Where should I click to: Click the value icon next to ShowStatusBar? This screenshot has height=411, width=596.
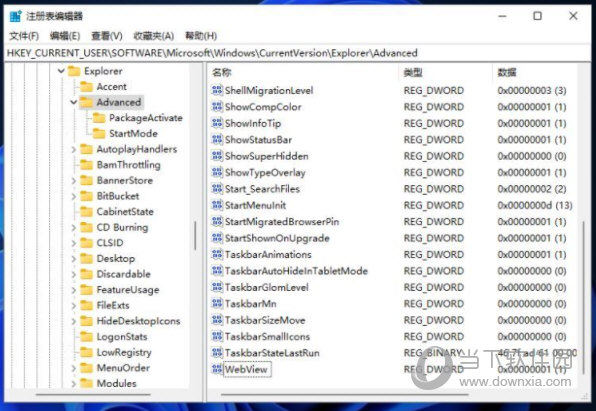click(217, 140)
